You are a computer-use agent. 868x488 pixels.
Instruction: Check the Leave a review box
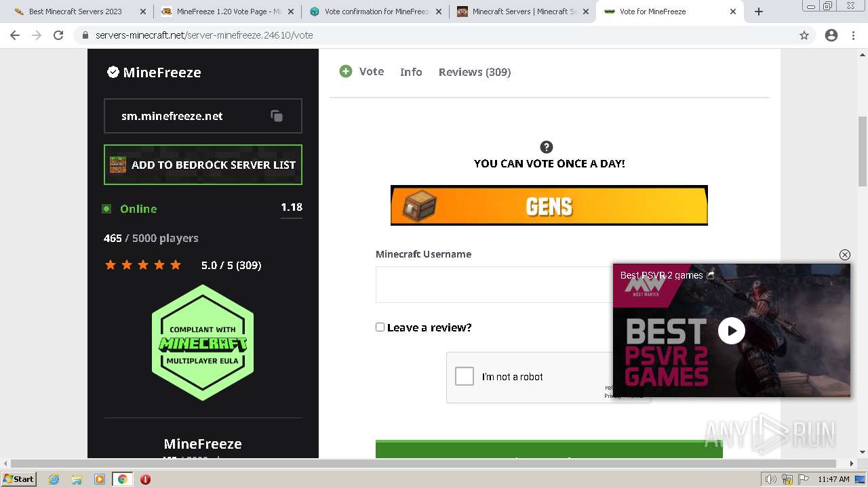pos(380,327)
